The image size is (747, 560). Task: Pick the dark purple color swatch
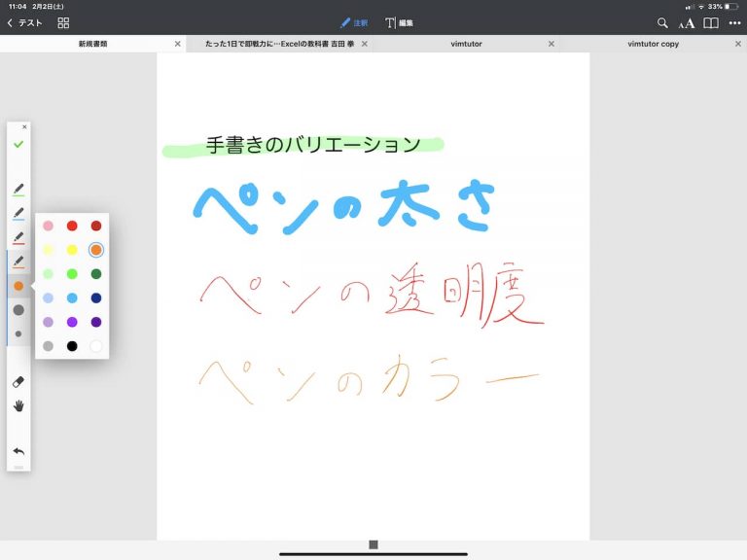[x=96, y=322]
